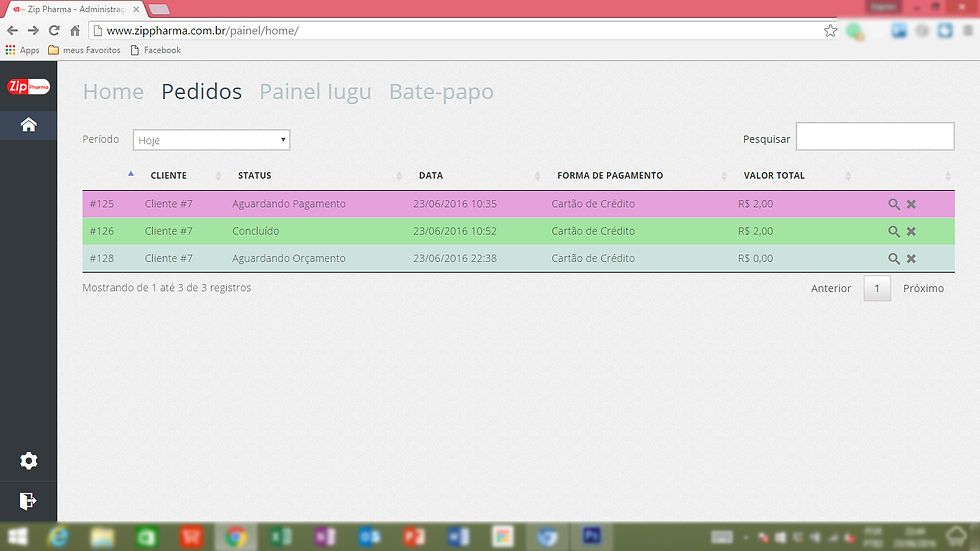
Task: Sort table by STATUS column
Action: pos(254,176)
